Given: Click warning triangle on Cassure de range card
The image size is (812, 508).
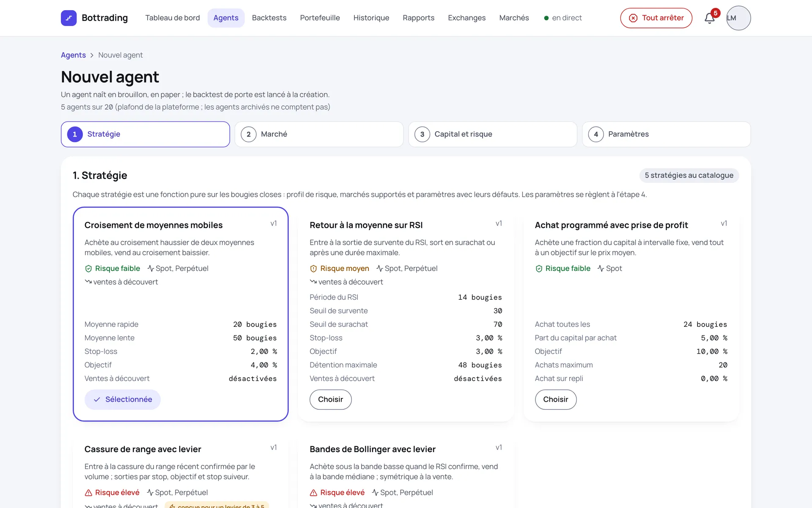Looking at the screenshot, I should 88,493.
